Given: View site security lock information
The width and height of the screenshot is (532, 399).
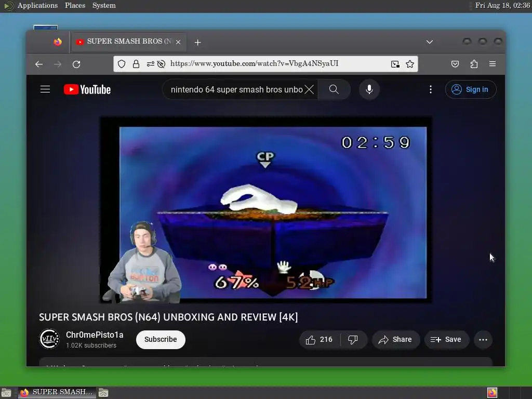Looking at the screenshot, I should tap(136, 64).
